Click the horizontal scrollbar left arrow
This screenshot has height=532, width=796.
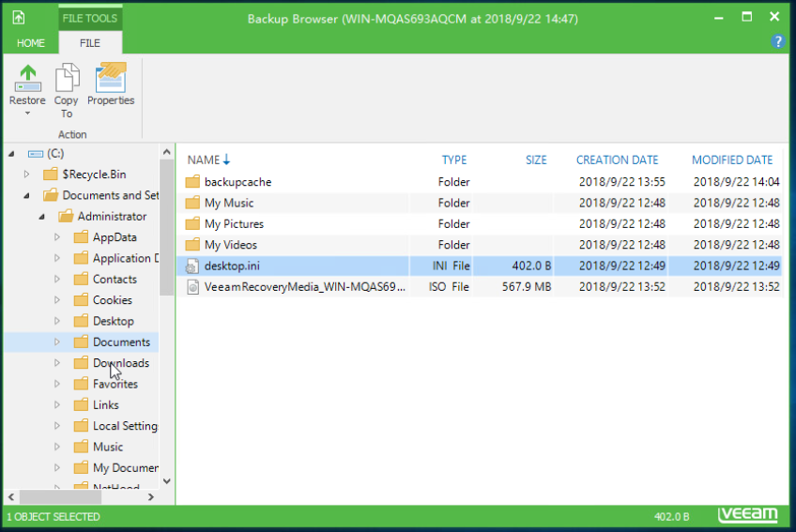point(11,497)
